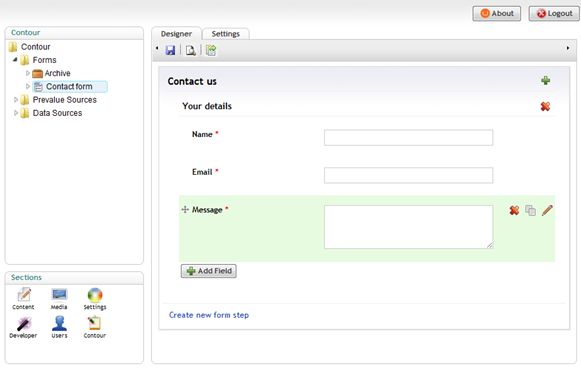Open the Contour section icon
This screenshot has height=368, width=581.
[94, 327]
